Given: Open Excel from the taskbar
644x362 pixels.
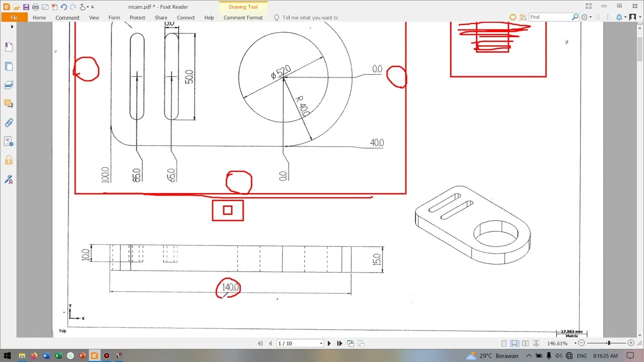Looking at the screenshot, I should click(58, 355).
